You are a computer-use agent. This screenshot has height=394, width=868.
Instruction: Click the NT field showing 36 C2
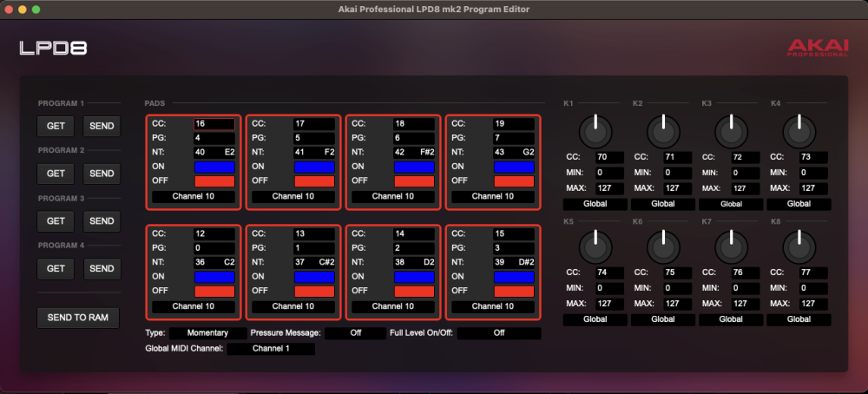(x=214, y=262)
